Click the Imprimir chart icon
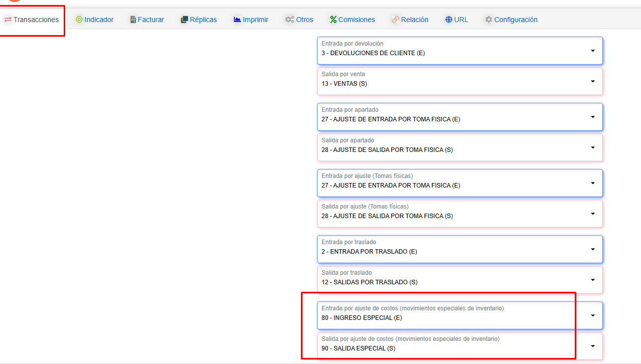Screen dimensions: 641x364 [237, 20]
